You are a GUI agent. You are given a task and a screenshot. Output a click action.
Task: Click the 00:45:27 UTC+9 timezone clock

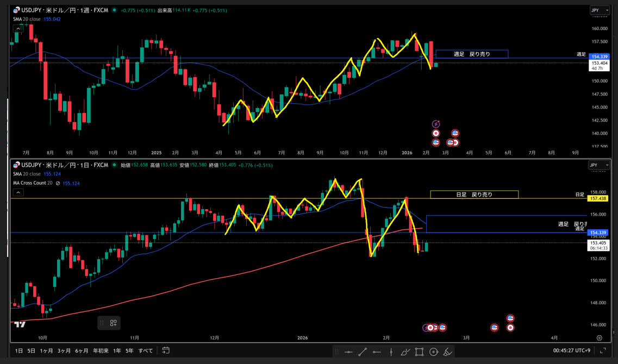[571, 351]
